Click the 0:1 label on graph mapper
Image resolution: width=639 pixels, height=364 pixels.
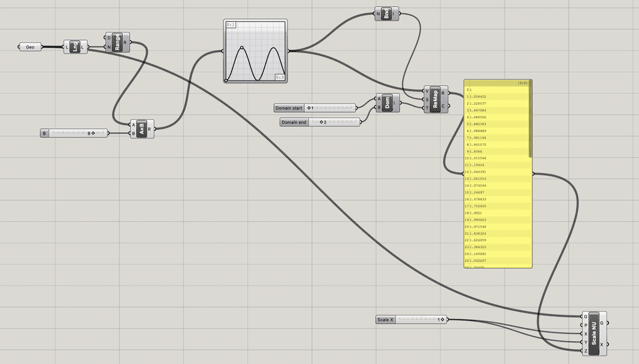click(x=231, y=25)
